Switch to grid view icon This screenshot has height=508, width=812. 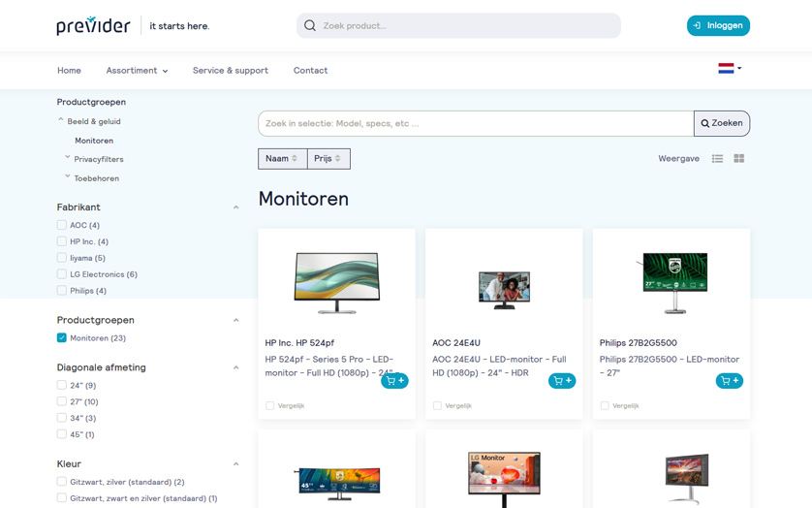pyautogui.click(x=738, y=159)
